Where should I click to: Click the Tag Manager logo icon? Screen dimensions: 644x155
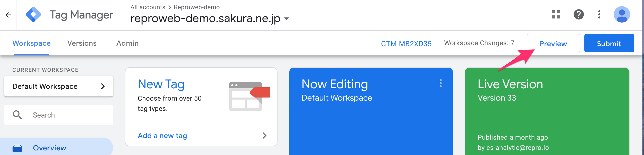tap(33, 15)
